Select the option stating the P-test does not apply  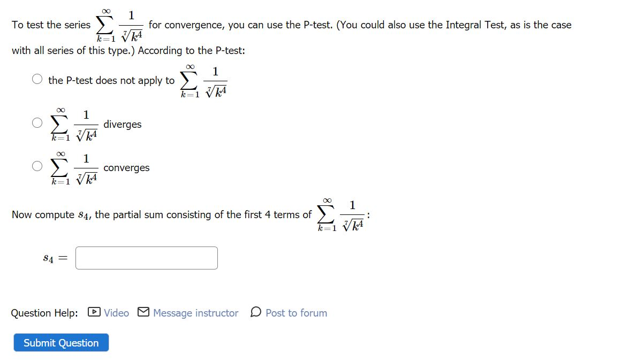point(37,78)
